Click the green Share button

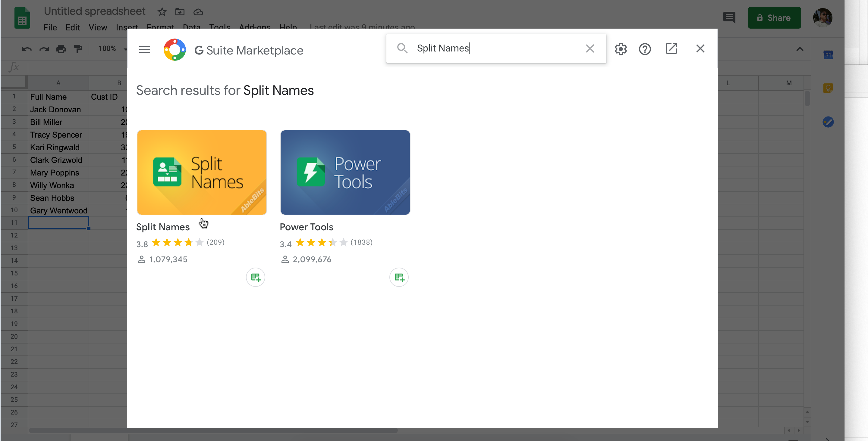coord(774,18)
